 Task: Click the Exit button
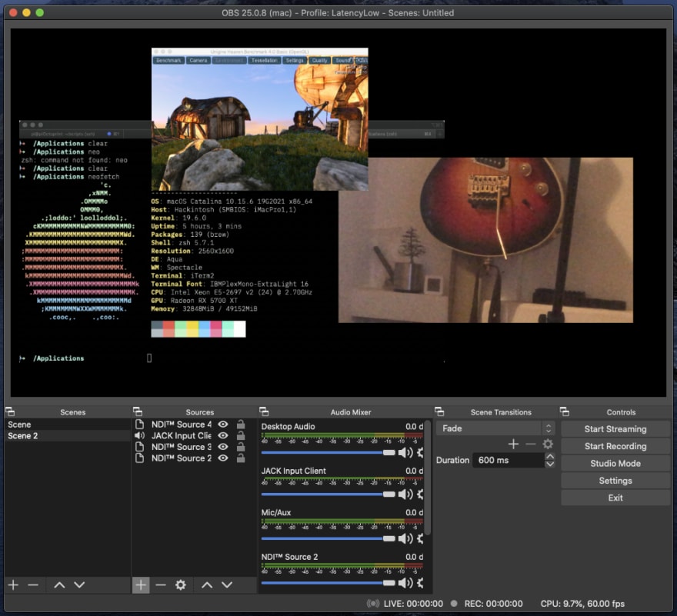(615, 498)
